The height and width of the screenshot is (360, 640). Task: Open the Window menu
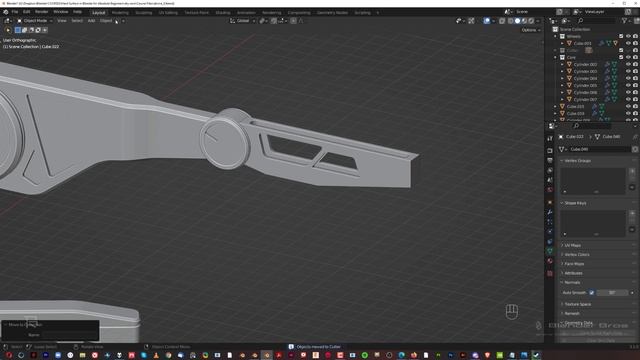[x=61, y=12]
